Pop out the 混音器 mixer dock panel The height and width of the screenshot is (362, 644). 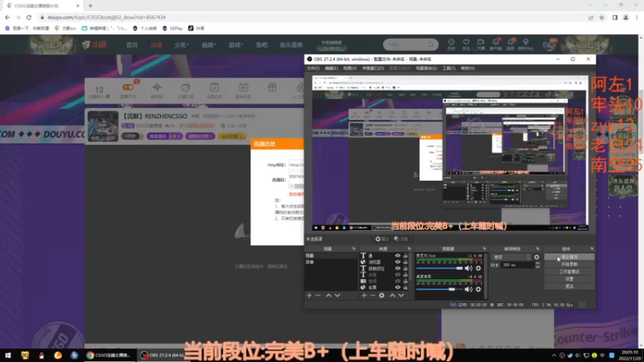point(485,249)
